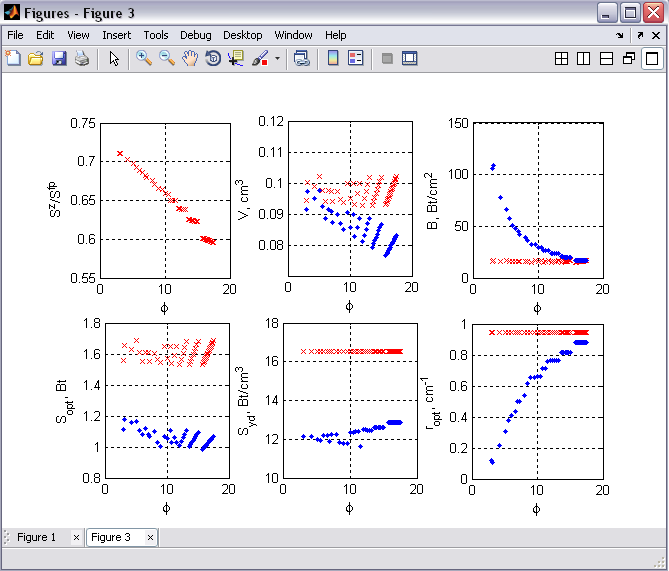Click the 'Sopt, Bt' y-axis label
The width and height of the screenshot is (669, 571).
(x=64, y=401)
